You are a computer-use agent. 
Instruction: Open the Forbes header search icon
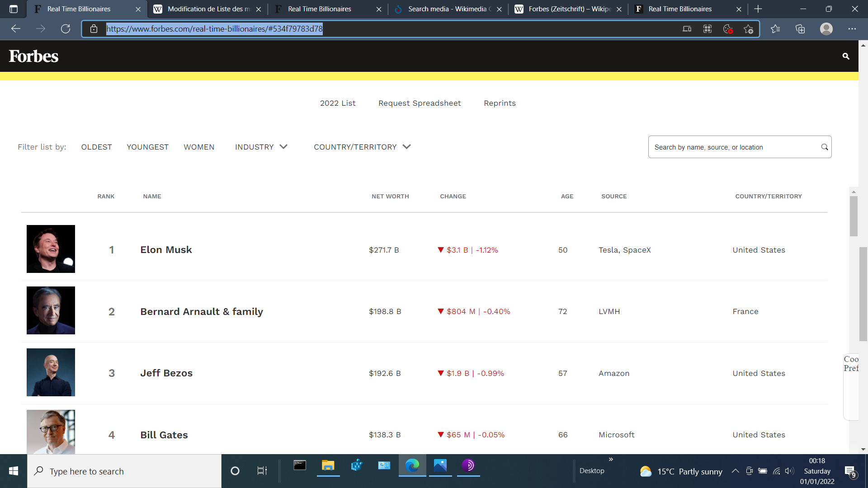(846, 56)
